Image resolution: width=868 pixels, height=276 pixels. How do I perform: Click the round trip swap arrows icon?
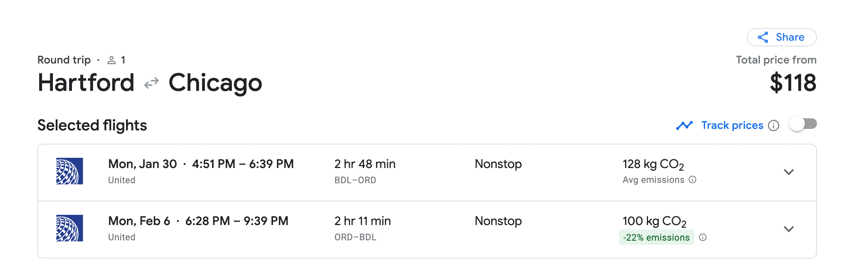point(152,83)
